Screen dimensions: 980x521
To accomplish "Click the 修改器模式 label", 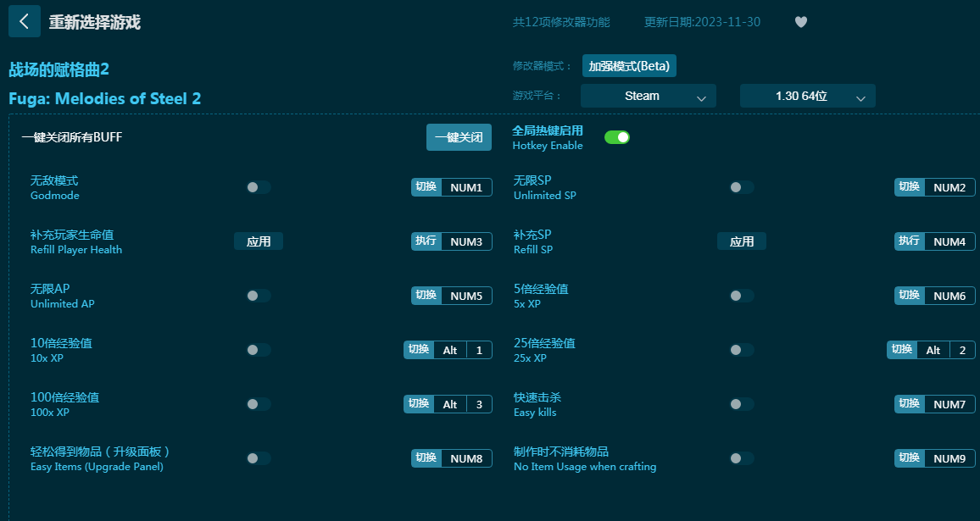I will coord(542,66).
